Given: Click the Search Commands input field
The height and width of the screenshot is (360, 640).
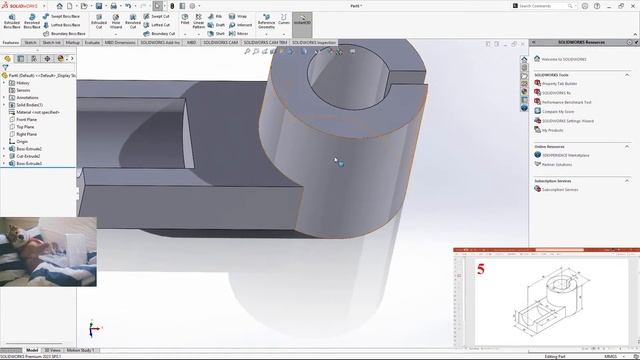Looking at the screenshot, I should tap(542, 6).
